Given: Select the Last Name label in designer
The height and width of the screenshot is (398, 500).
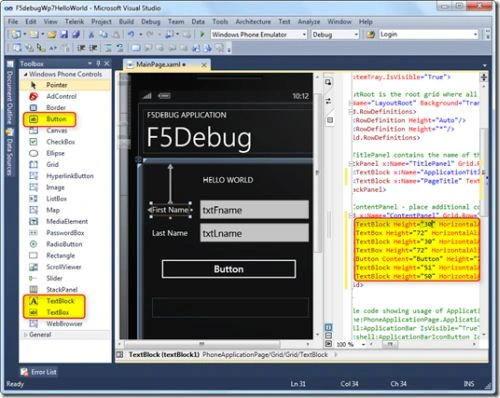Looking at the screenshot, I should (x=170, y=233).
